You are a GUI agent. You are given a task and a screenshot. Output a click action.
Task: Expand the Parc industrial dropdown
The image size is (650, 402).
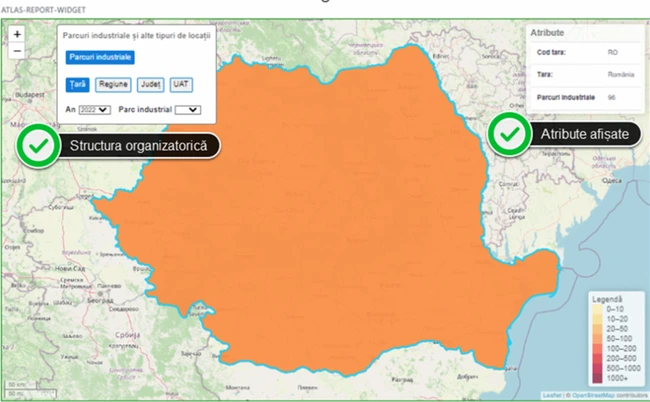click(188, 109)
